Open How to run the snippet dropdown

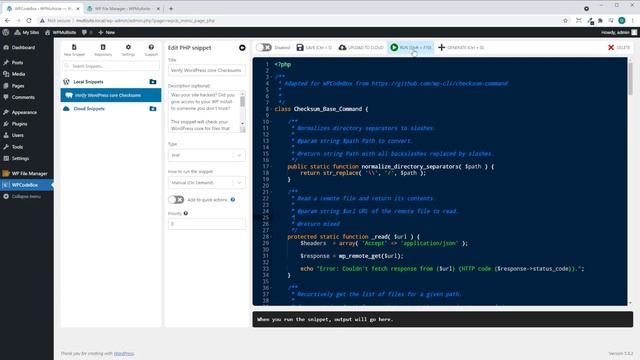click(207, 182)
